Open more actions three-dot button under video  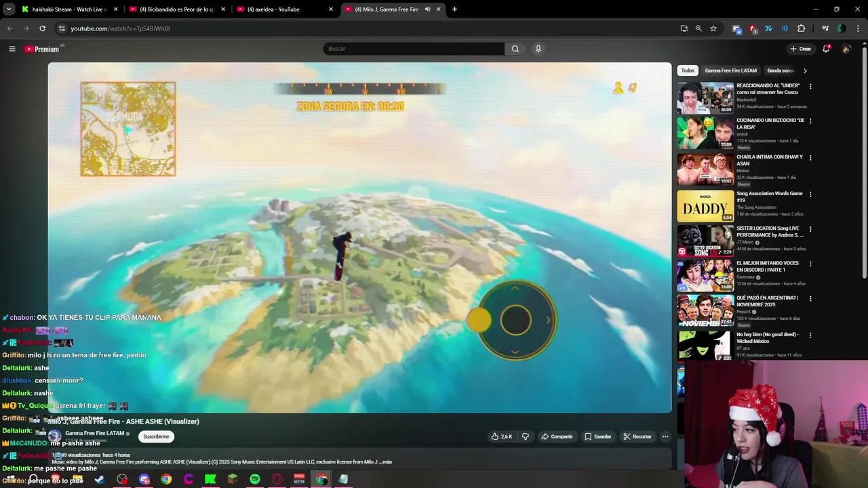(x=665, y=436)
